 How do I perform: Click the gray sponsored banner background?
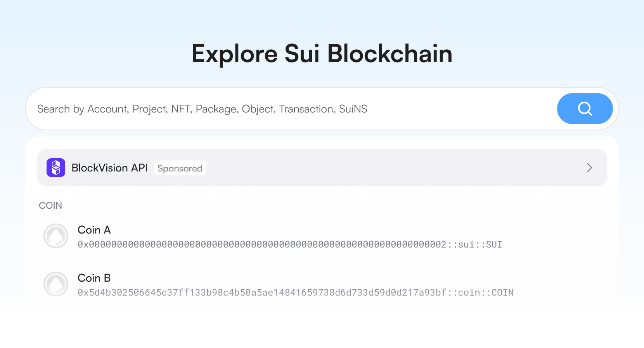tap(388, 168)
